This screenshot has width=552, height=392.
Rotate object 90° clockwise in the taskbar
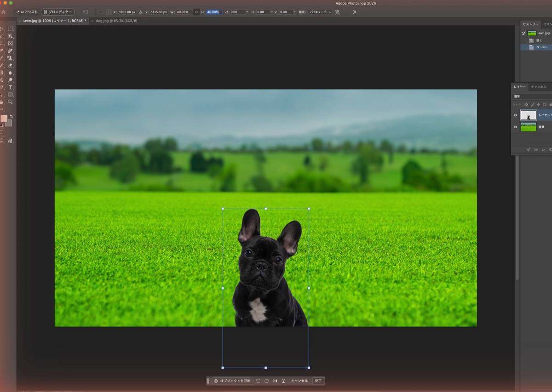[266, 381]
